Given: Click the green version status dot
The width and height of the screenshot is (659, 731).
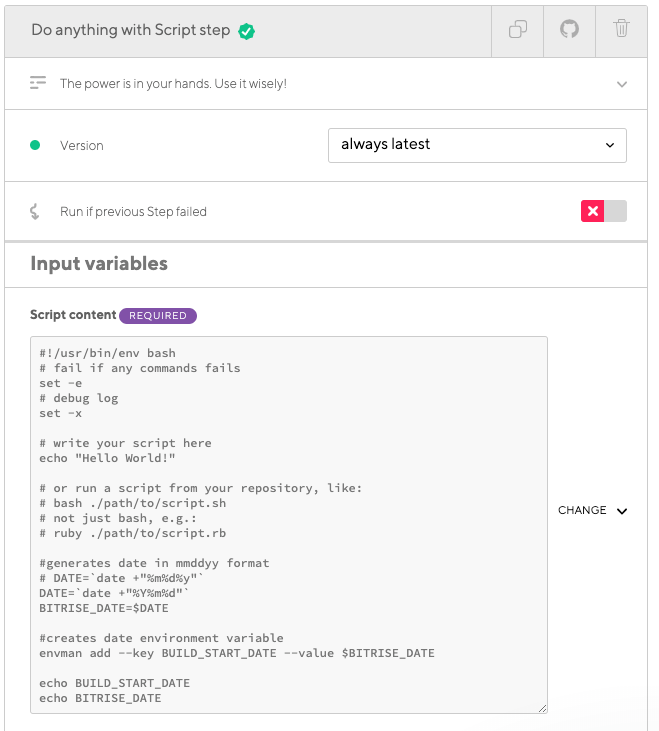Looking at the screenshot, I should pyautogui.click(x=35, y=145).
